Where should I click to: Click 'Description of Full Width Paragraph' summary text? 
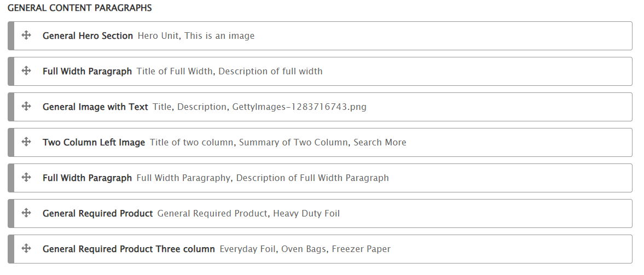(312, 178)
